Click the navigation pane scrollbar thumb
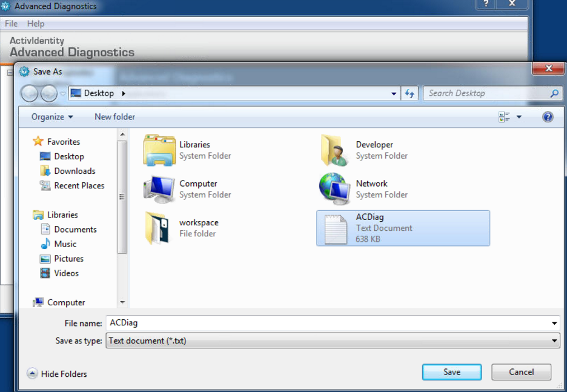This screenshot has height=392, width=567. pos(122,197)
